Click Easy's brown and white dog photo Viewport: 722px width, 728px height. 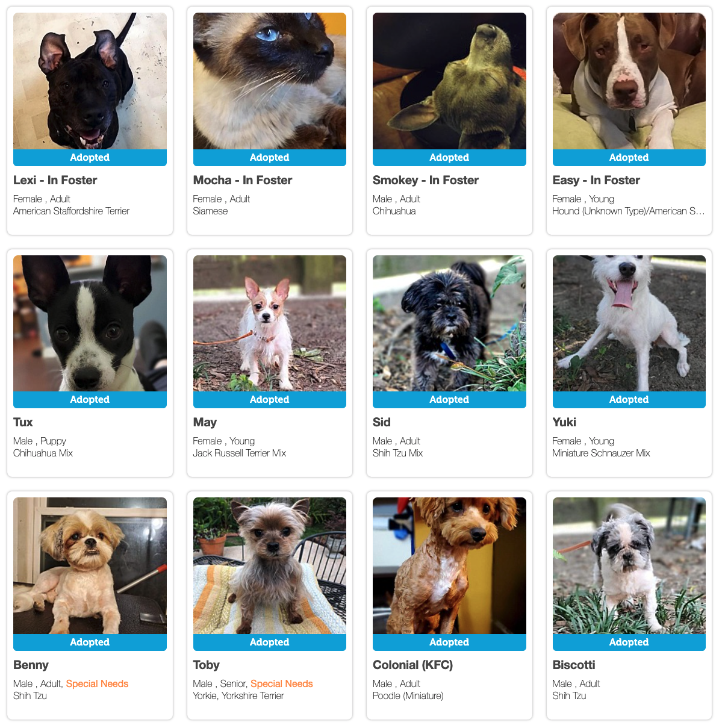coord(629,81)
